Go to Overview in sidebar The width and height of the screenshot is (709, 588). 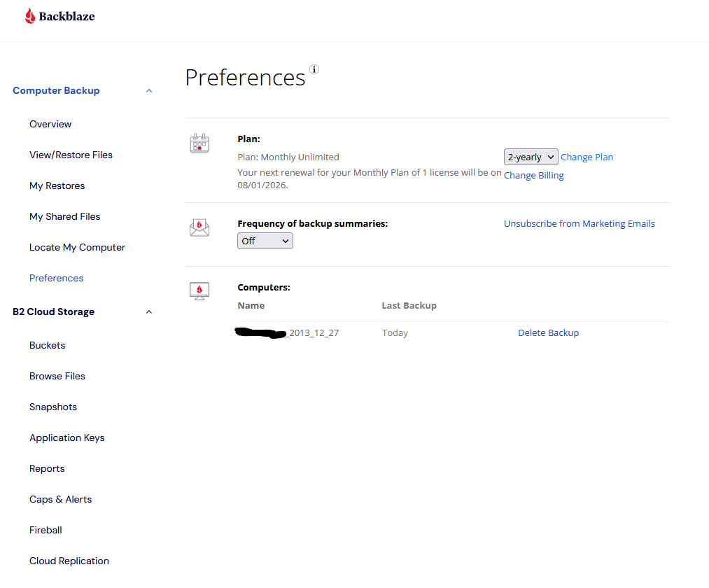click(50, 124)
